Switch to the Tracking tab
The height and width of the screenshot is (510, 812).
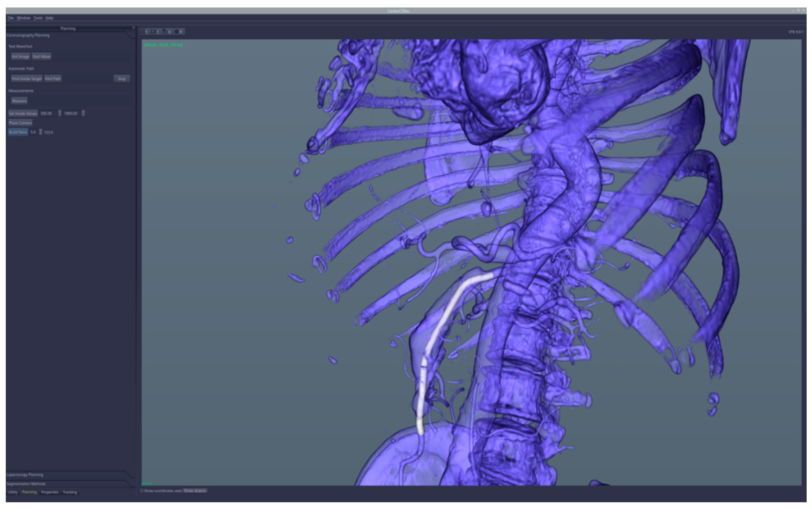tap(70, 492)
